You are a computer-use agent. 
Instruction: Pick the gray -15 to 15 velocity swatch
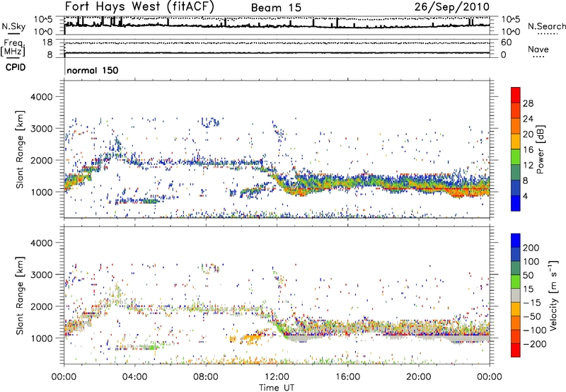(516, 296)
